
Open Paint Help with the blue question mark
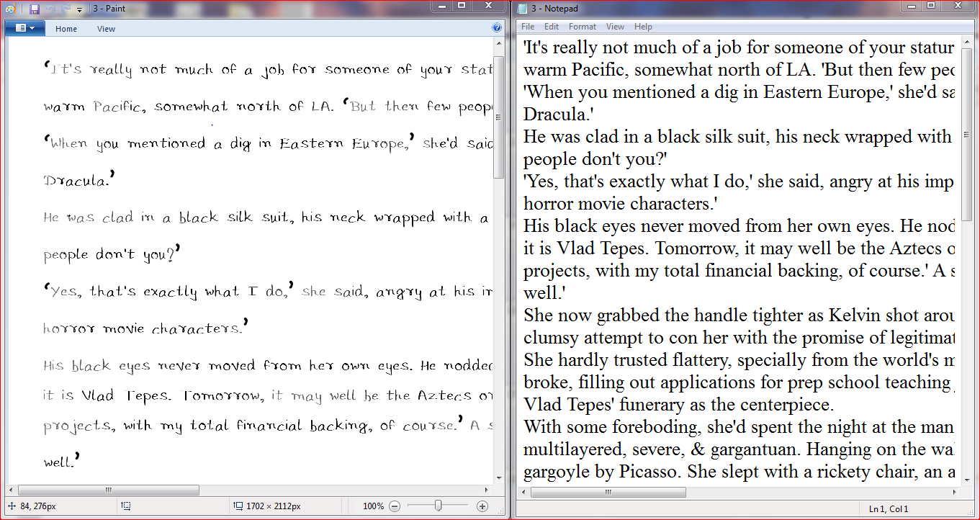(497, 28)
